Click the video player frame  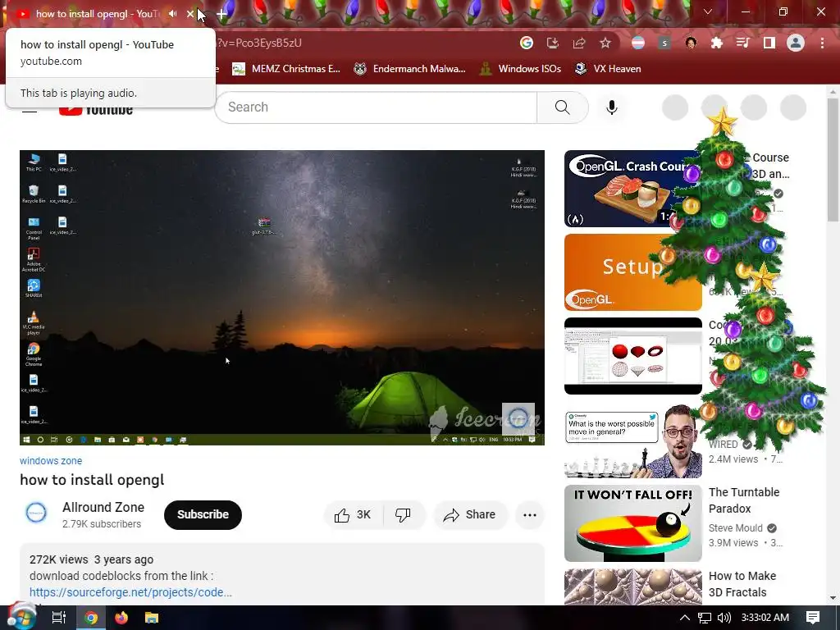coord(282,297)
